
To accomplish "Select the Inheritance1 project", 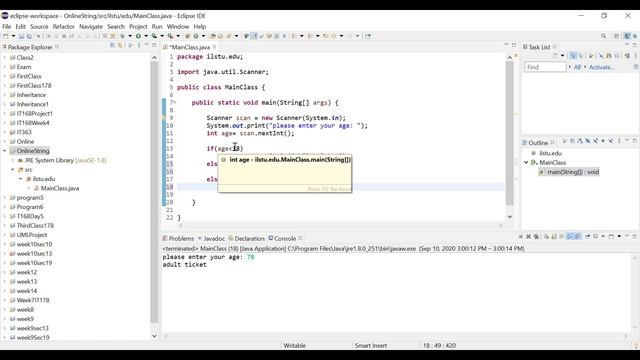I will tap(32, 104).
